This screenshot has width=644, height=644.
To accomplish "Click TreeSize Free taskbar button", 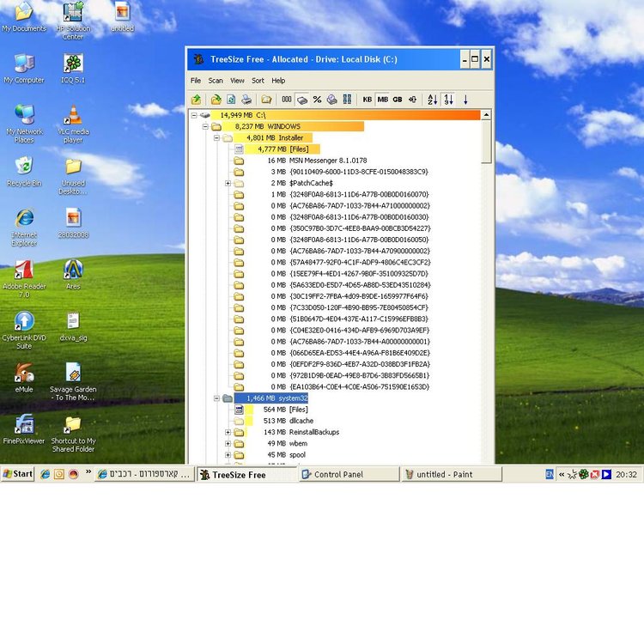I will coord(246,474).
